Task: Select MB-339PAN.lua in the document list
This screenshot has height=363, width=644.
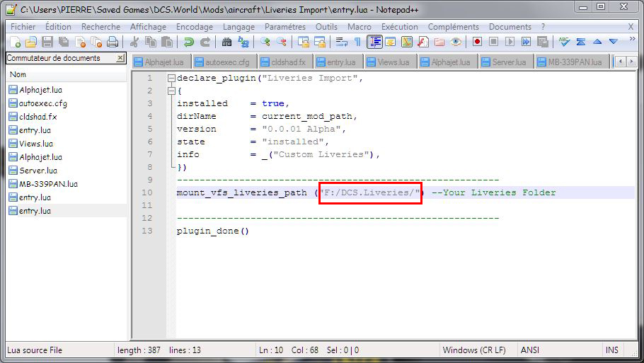Action: point(48,184)
